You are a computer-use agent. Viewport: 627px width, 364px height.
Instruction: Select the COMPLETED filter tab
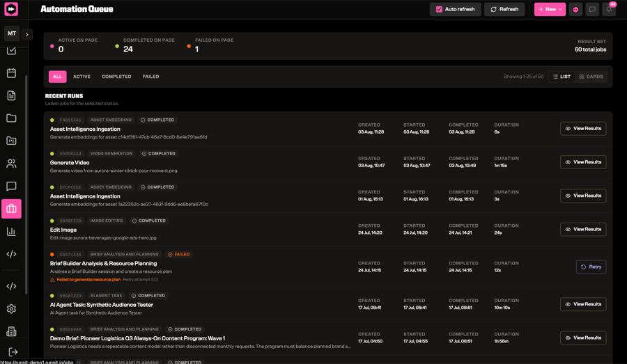click(116, 77)
